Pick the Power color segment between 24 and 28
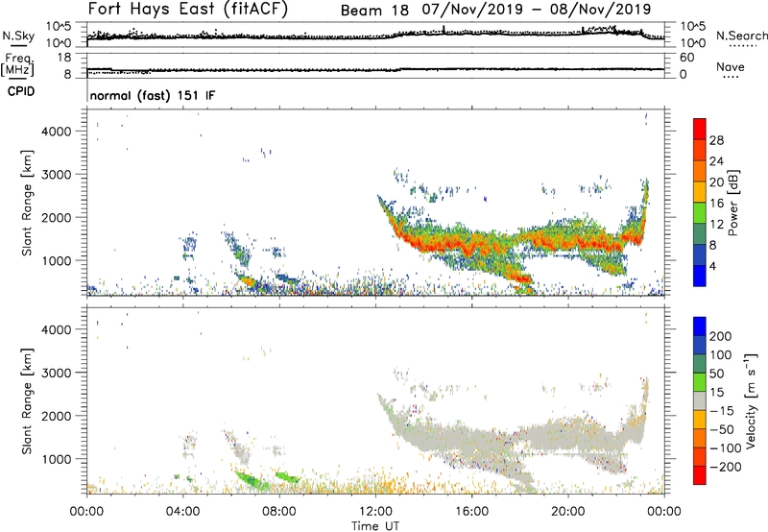Screen dimensions: 768x532 pyautogui.click(x=700, y=151)
